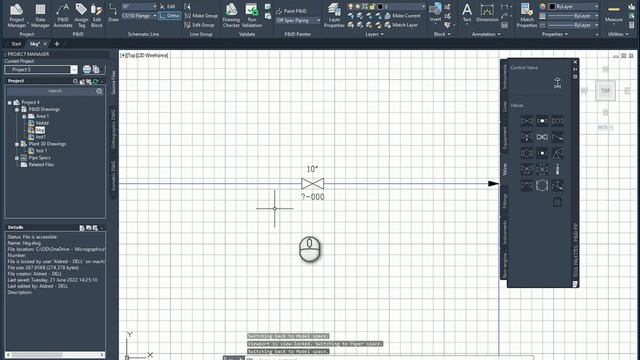The width and height of the screenshot is (640, 360).
Task: Click Edit Group in Line Group
Action: (200, 25)
